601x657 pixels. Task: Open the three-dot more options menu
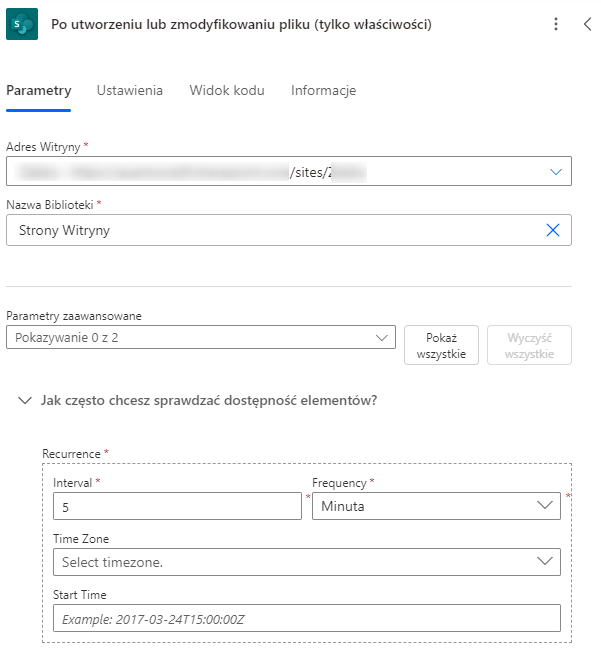(x=556, y=24)
